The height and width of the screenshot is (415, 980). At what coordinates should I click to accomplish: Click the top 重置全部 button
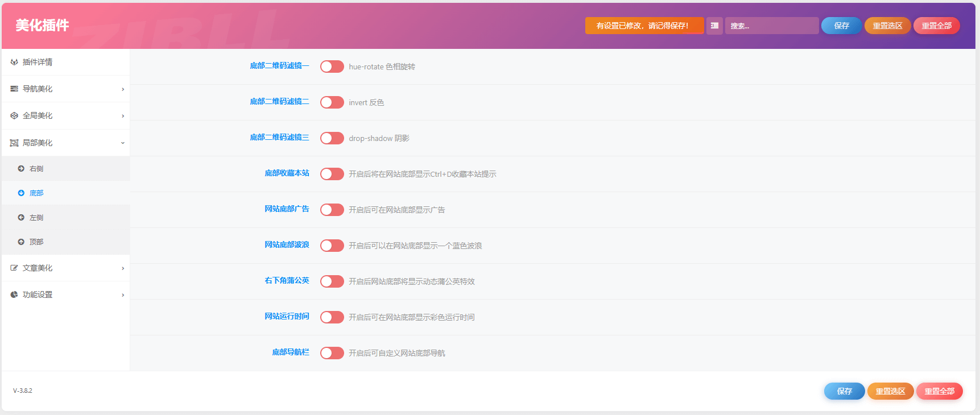click(936, 26)
